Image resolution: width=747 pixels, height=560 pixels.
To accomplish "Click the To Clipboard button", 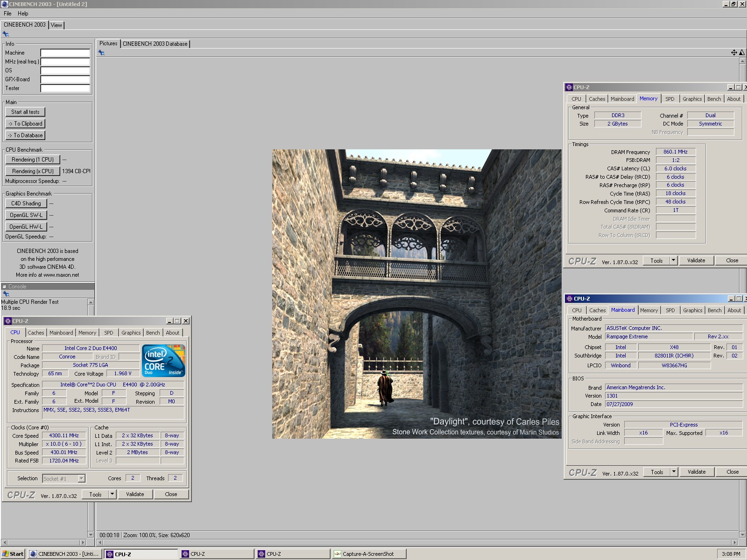I will pos(25,124).
